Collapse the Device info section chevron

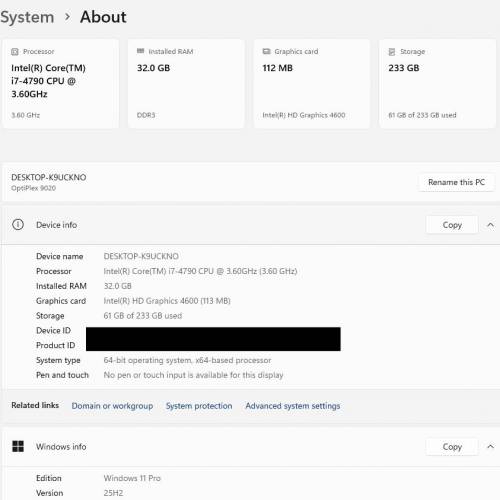[490, 225]
